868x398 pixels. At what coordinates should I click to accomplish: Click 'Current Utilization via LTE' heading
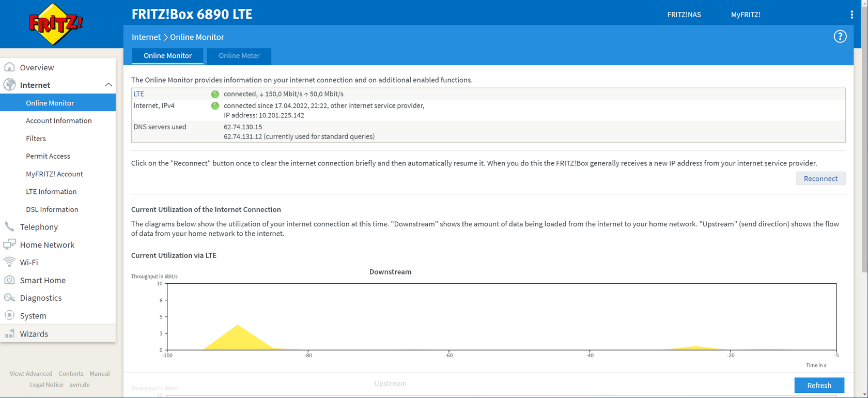pyautogui.click(x=174, y=255)
